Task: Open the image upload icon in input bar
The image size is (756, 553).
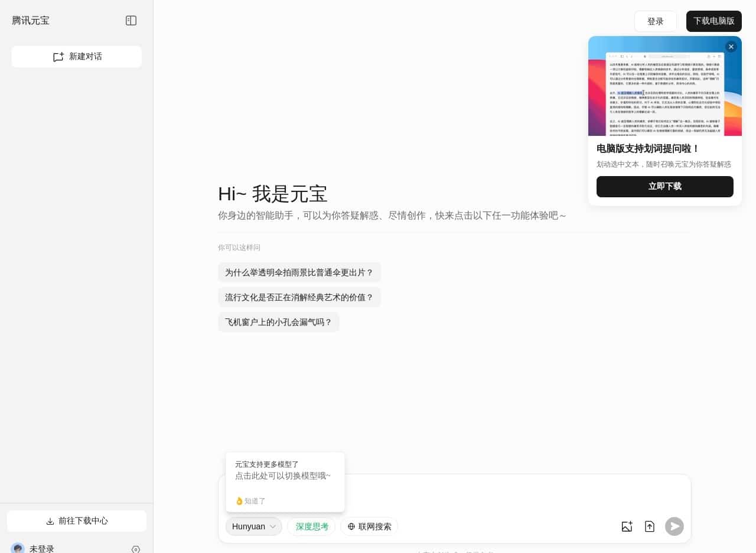Action: coord(627,526)
